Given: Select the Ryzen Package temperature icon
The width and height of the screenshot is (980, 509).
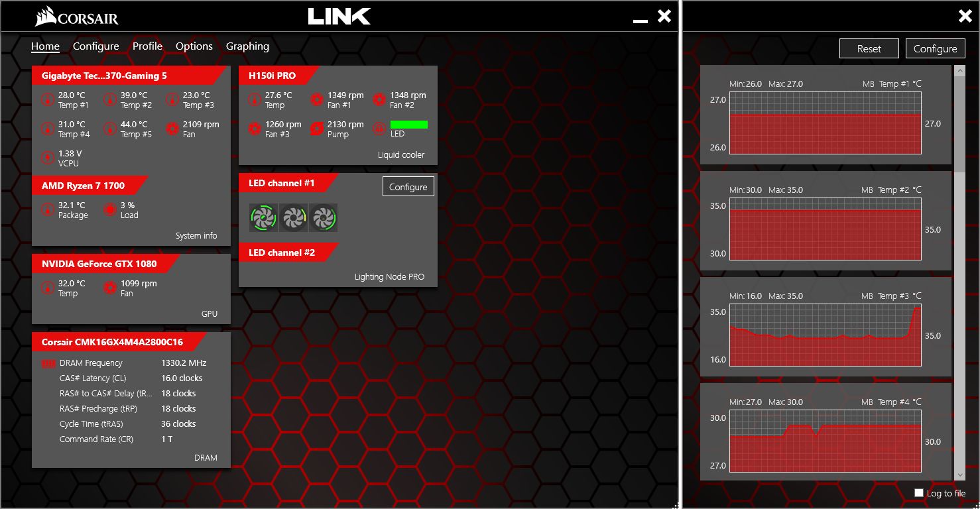Looking at the screenshot, I should click(48, 210).
